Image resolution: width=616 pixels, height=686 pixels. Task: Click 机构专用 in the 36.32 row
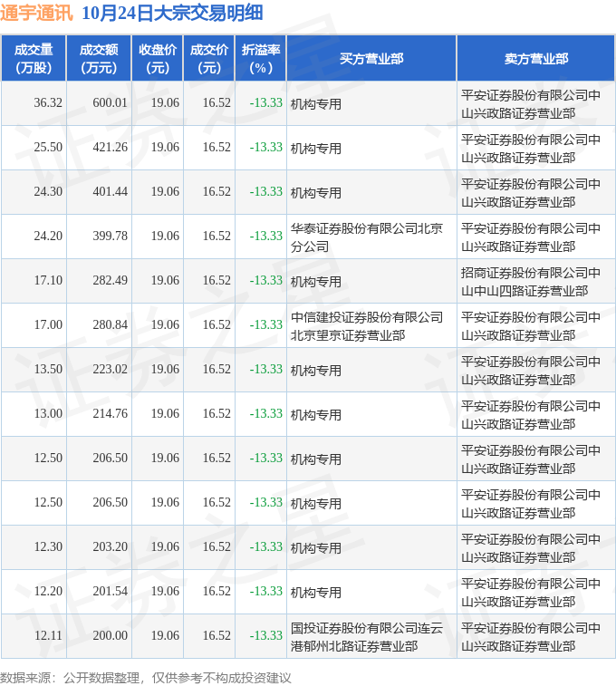pyautogui.click(x=315, y=104)
